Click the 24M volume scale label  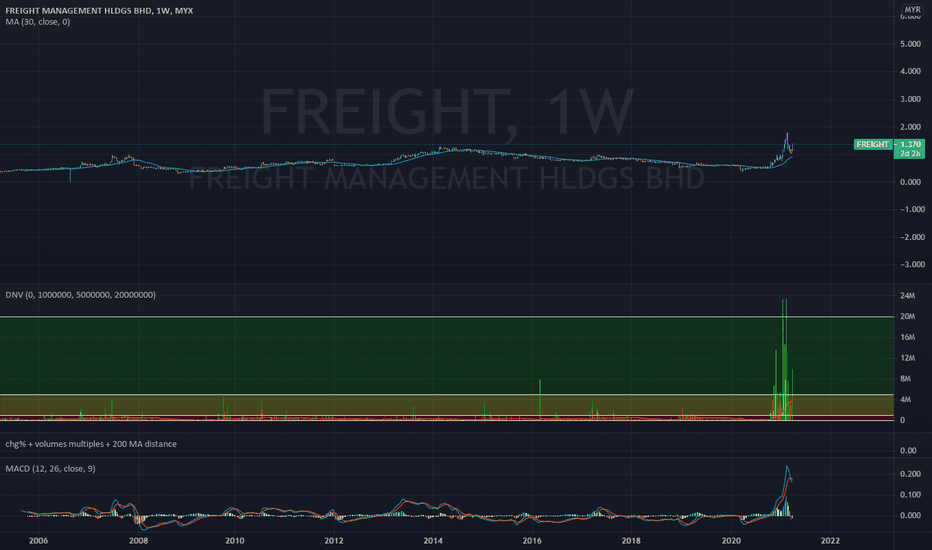(x=907, y=296)
